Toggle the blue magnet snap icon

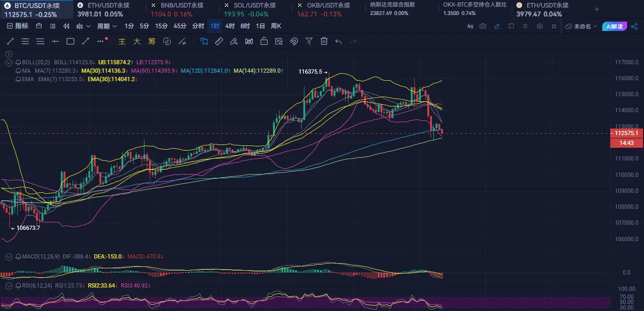click(x=204, y=41)
